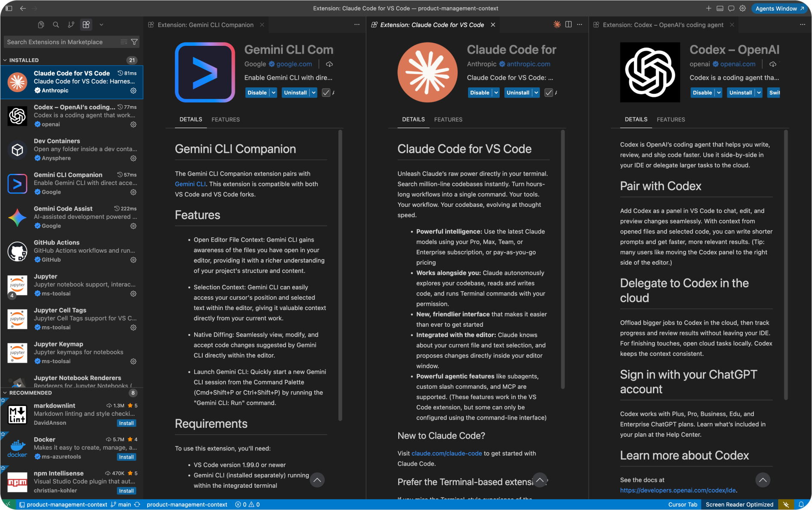Click the plus icon in title bar

[x=709, y=8]
